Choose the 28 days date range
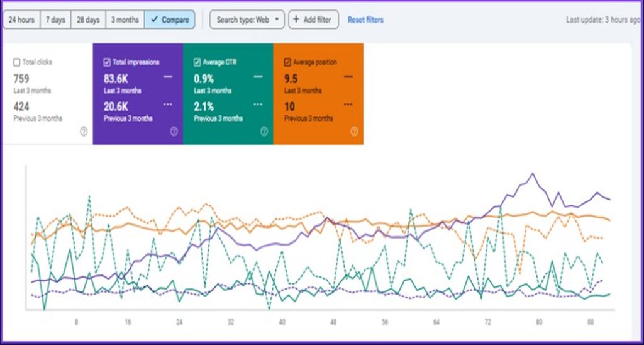 click(x=88, y=20)
